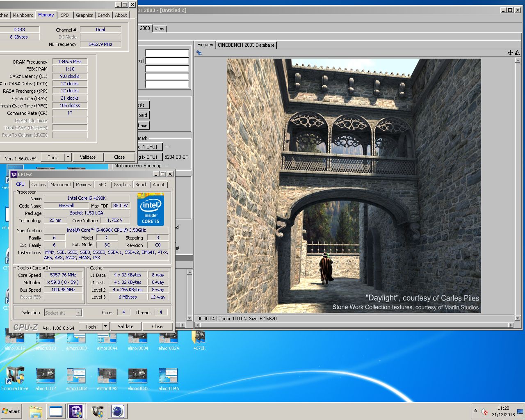Viewport: 525px width, 420px height.
Task: Click the blue pin icon under Pictures tab
Action: click(x=199, y=53)
